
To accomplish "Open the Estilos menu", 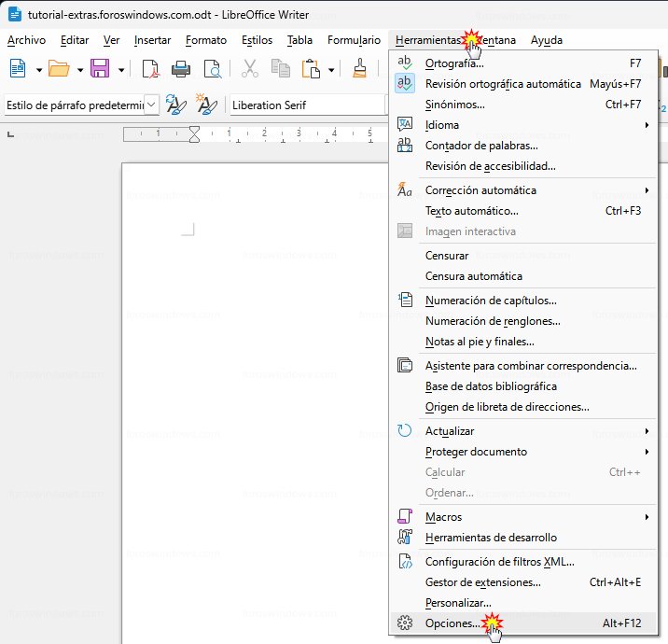I will [257, 40].
